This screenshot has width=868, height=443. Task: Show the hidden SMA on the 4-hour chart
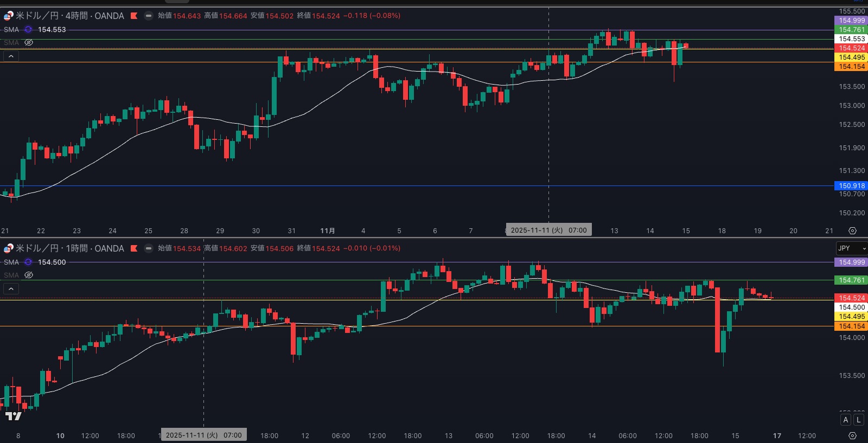coord(29,42)
